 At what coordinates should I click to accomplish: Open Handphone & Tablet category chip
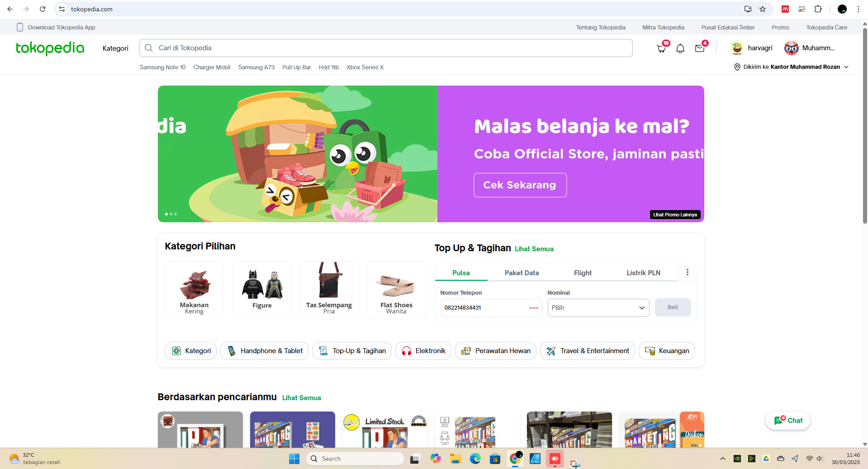(265, 351)
